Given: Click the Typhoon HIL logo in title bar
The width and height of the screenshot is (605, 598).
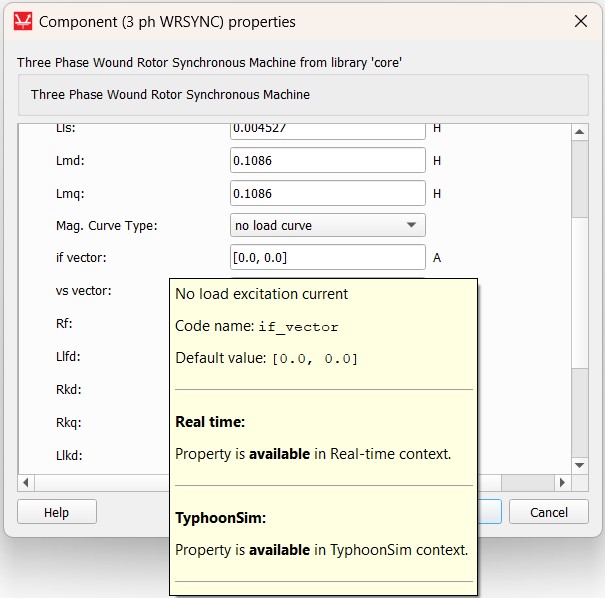Looking at the screenshot, I should 23,21.
